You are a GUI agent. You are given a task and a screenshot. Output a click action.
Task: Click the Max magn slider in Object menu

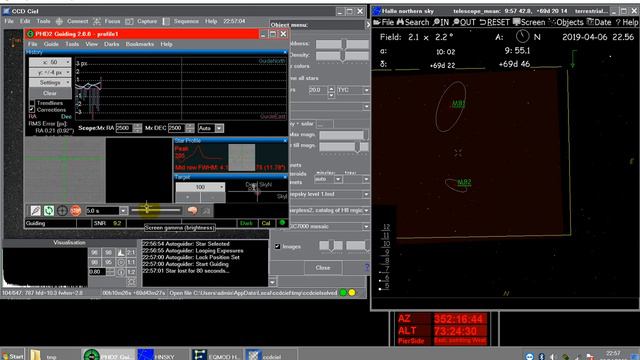(343, 135)
